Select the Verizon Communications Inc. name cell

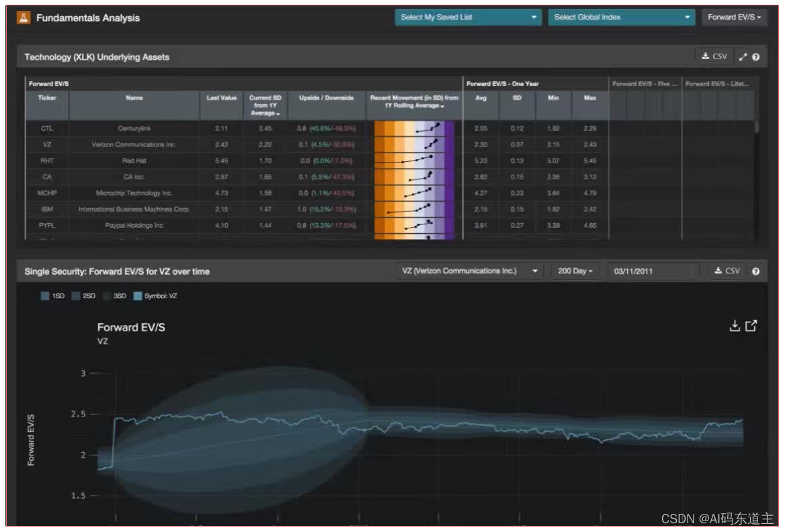tap(134, 144)
